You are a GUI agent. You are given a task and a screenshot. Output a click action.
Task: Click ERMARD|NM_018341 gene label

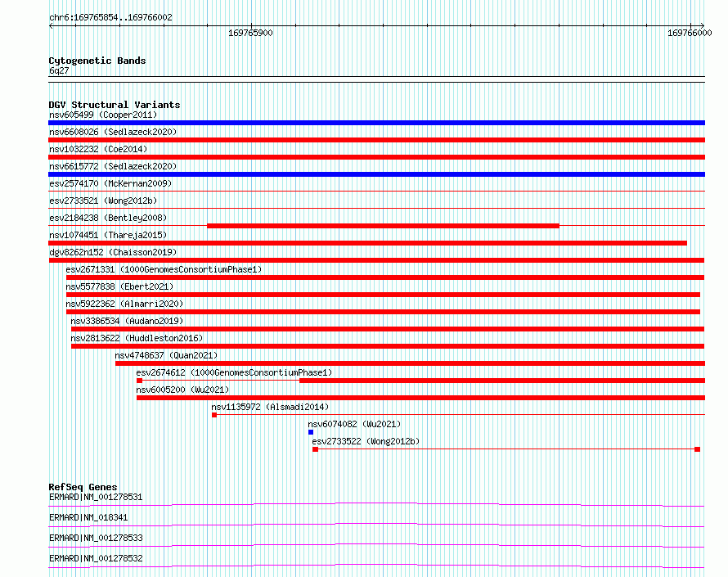point(88,517)
